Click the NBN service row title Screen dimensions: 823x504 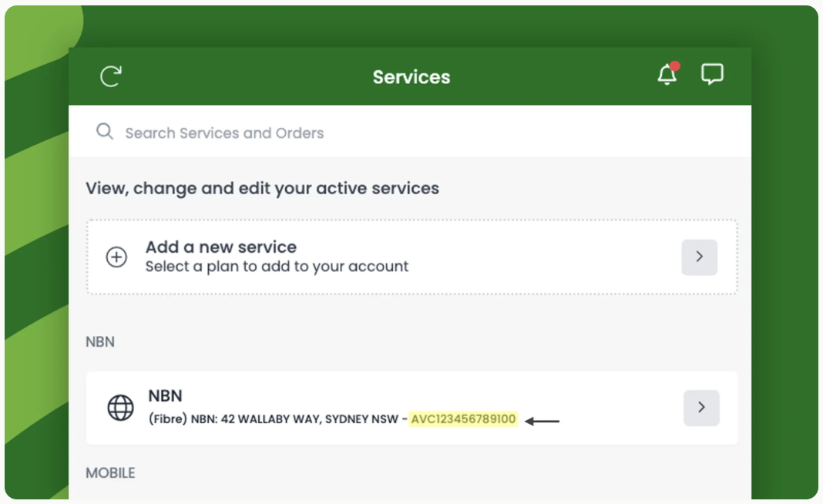pos(165,395)
